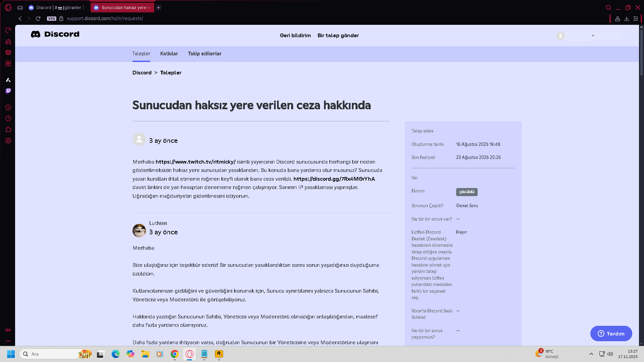Open the Player icon in sidebar
This screenshot has height=362, width=644.
8,108
